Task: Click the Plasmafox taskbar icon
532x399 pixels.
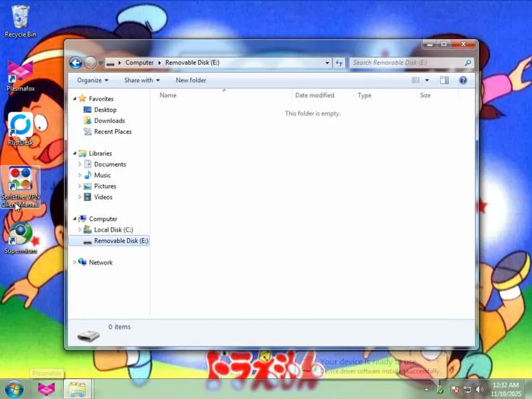Action: pos(46,389)
